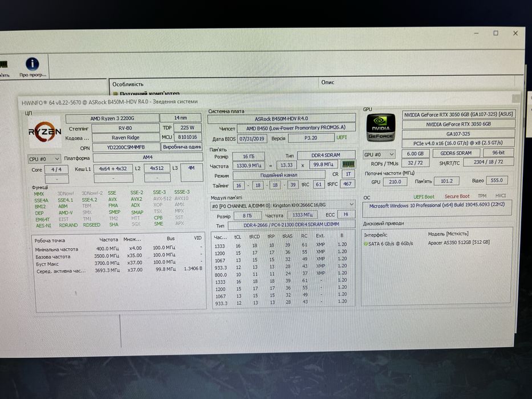Click the memory frequency 1330.9 МГц field
The height and width of the screenshot is (399, 532).
click(x=249, y=165)
